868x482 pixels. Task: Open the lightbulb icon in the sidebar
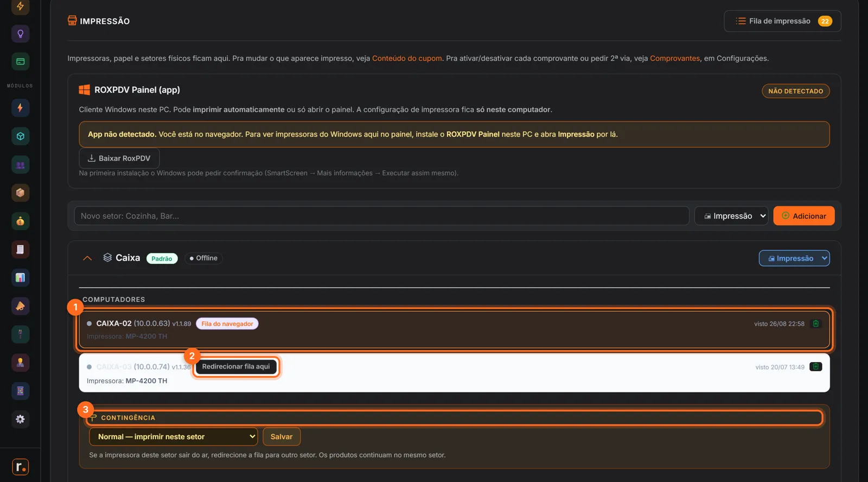(x=20, y=34)
